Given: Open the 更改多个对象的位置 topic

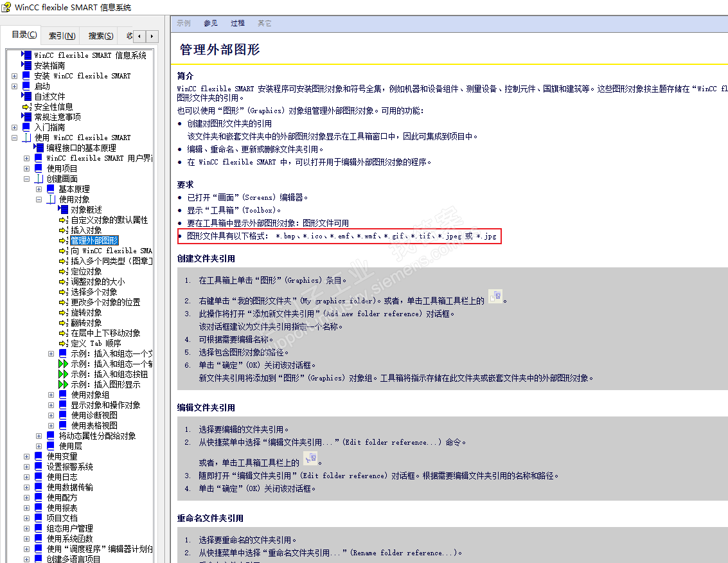Looking at the screenshot, I should coord(105,302).
